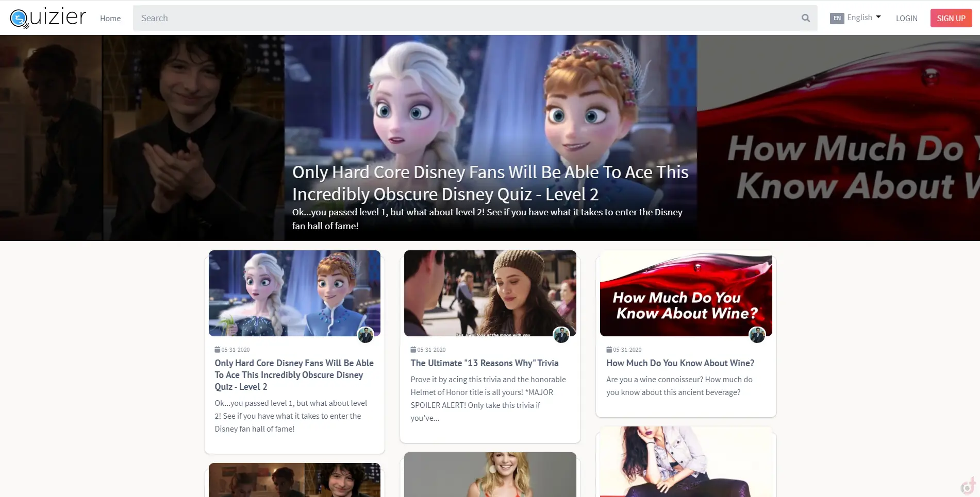Show the previous carousel slide on left
The width and height of the screenshot is (980, 497).
142,138
